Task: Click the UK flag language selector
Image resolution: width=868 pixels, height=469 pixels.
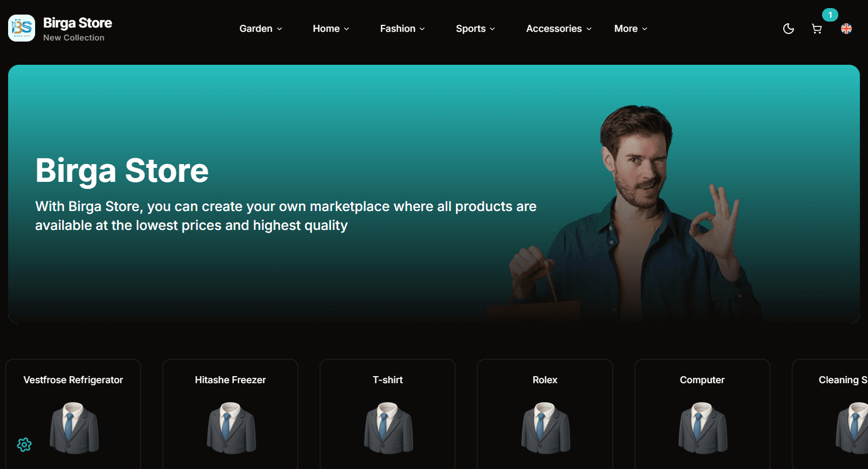Action: tap(846, 29)
